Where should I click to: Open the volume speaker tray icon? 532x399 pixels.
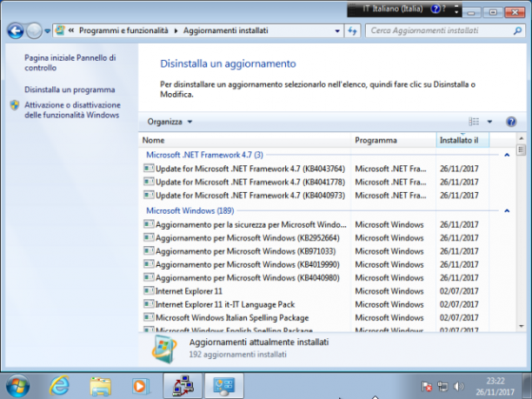coord(458,387)
